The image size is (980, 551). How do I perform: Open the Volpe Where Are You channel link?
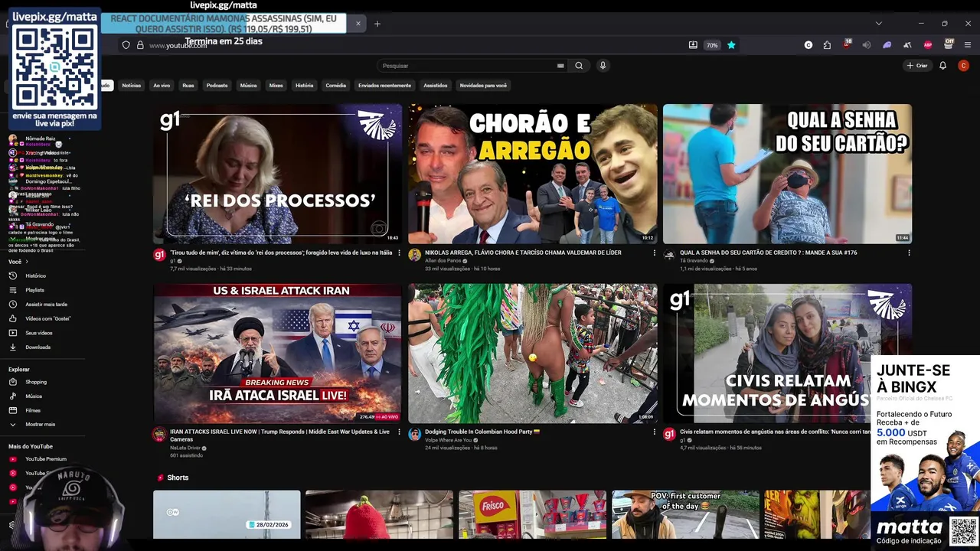pos(448,440)
